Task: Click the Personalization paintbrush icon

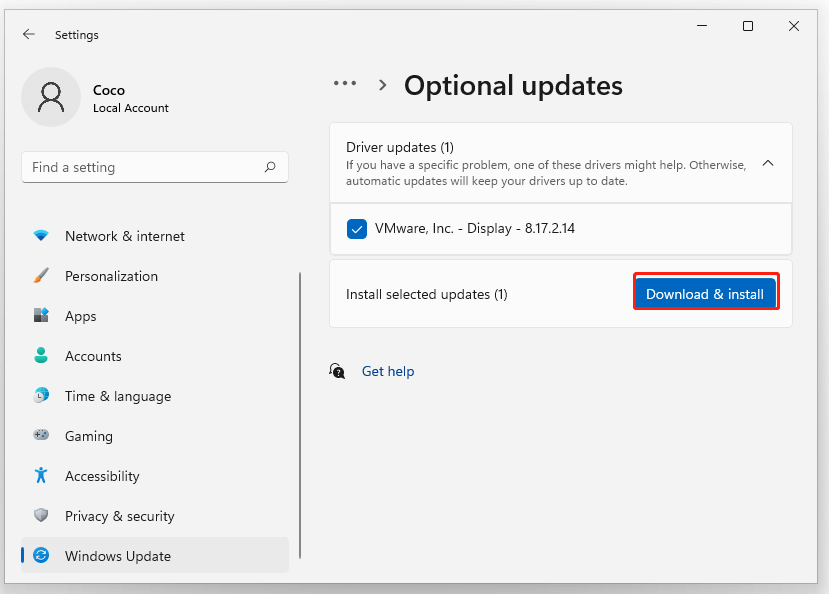Action: tap(41, 276)
